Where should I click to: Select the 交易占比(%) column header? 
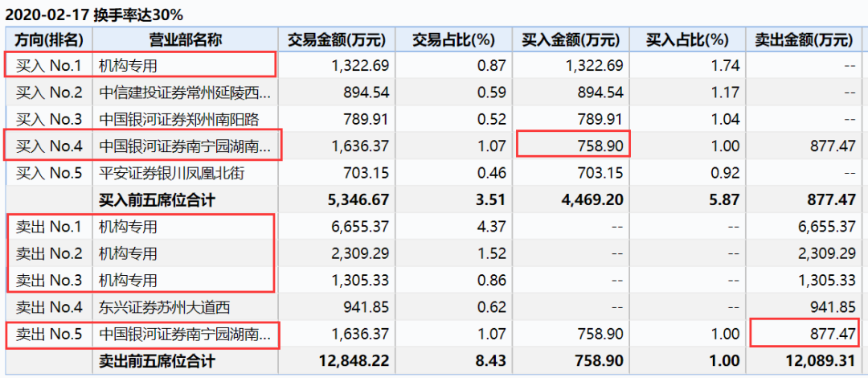[452, 40]
